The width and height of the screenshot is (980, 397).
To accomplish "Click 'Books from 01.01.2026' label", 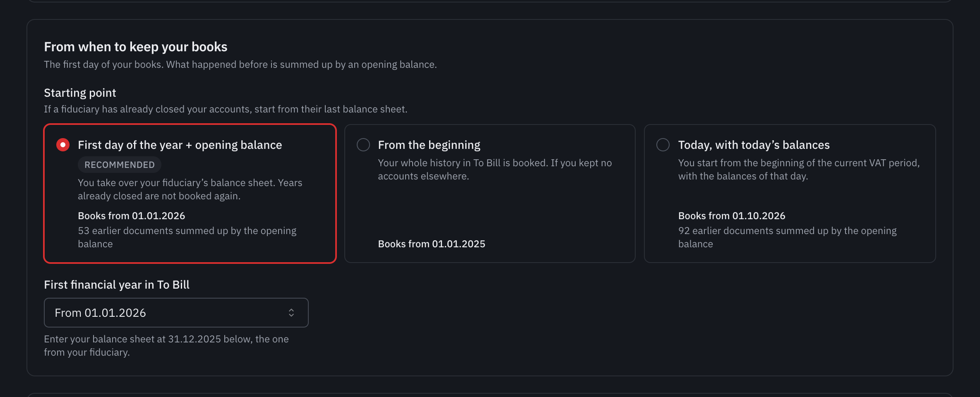I will (132, 216).
